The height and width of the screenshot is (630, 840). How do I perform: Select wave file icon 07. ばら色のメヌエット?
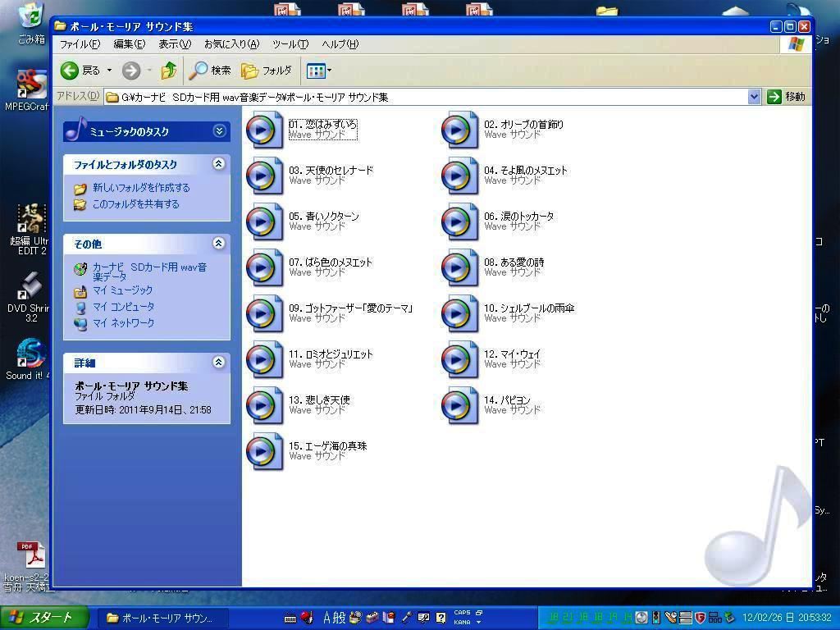click(x=264, y=268)
